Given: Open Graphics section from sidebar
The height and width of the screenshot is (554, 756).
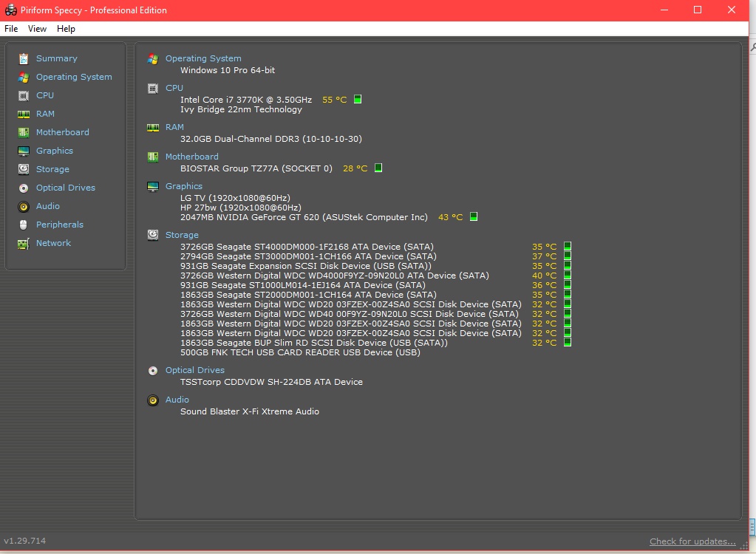Looking at the screenshot, I should click(x=55, y=151).
